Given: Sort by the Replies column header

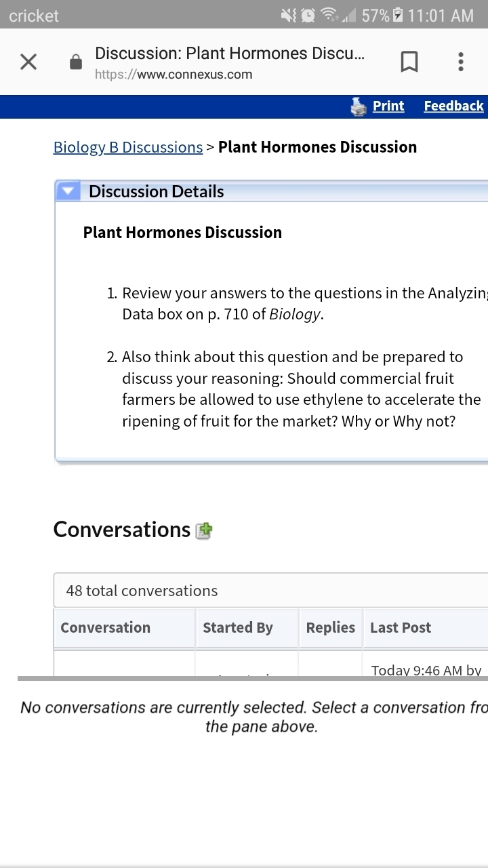Looking at the screenshot, I should [x=330, y=628].
